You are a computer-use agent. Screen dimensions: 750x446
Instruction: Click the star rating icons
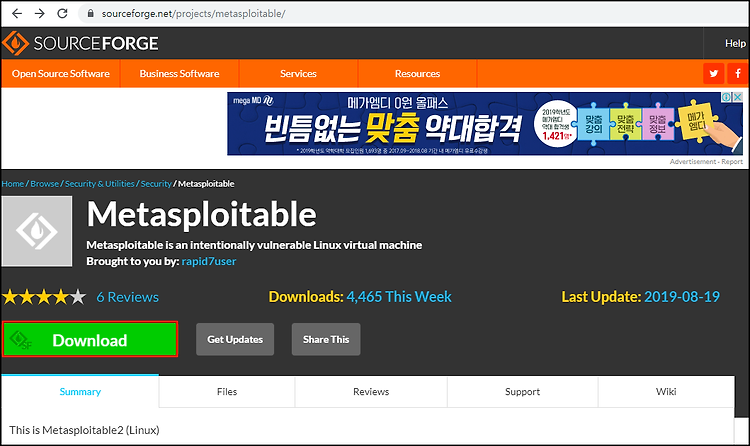point(44,297)
